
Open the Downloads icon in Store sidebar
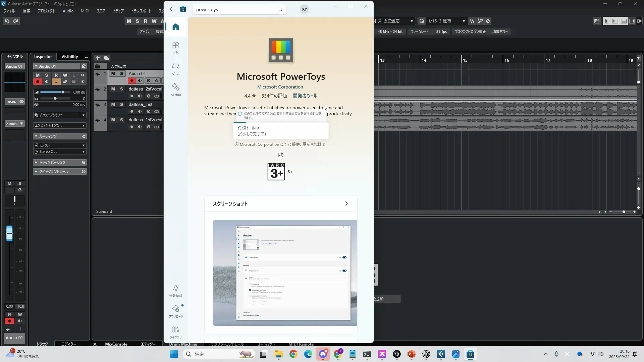175,311
